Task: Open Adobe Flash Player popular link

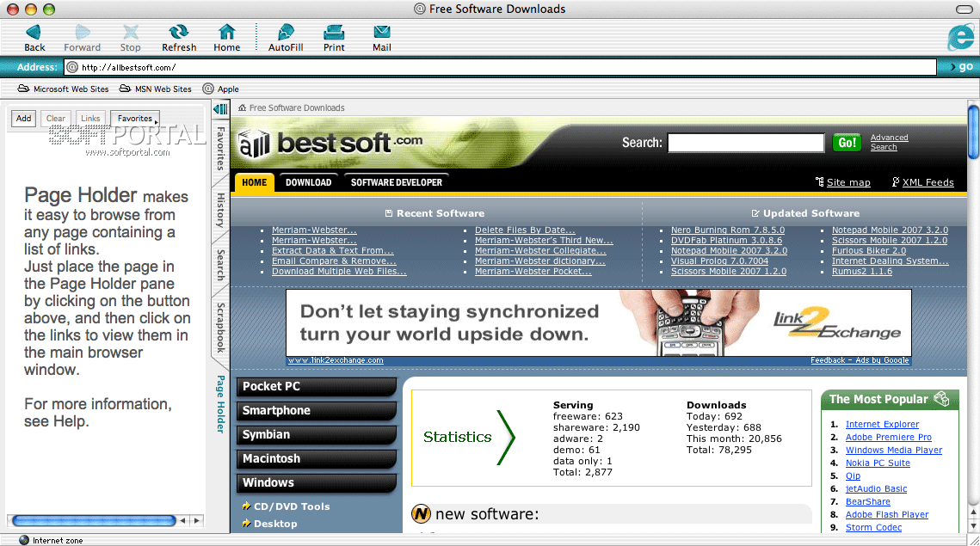Action: [887, 515]
